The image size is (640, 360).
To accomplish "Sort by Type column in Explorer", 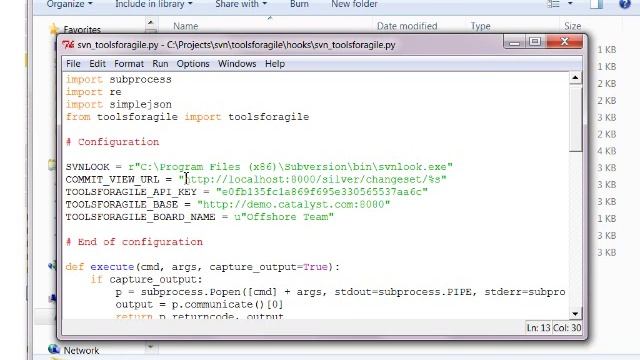I will click(480, 26).
